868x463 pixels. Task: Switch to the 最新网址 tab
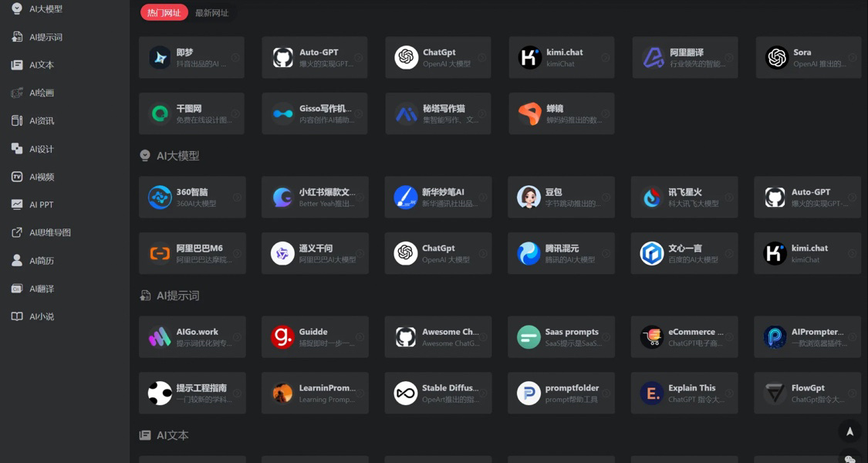(212, 13)
